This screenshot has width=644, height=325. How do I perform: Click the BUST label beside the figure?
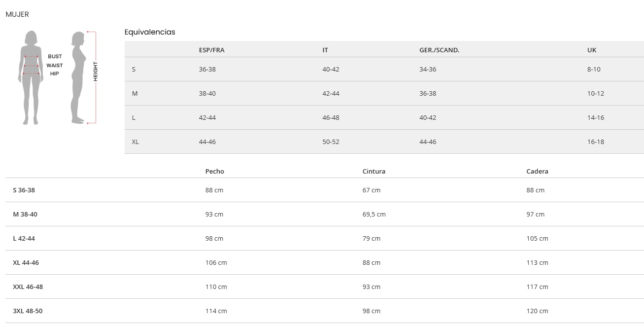pos(55,57)
